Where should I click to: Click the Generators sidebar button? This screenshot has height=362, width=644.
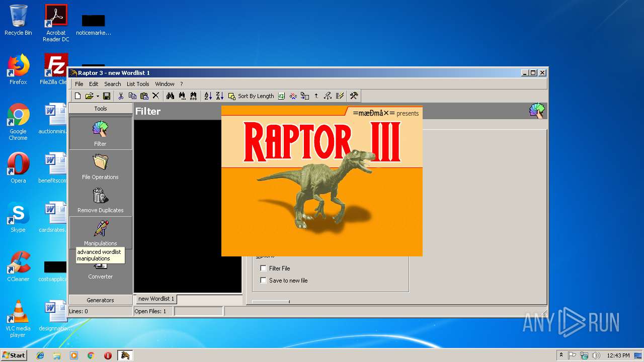pos(100,300)
